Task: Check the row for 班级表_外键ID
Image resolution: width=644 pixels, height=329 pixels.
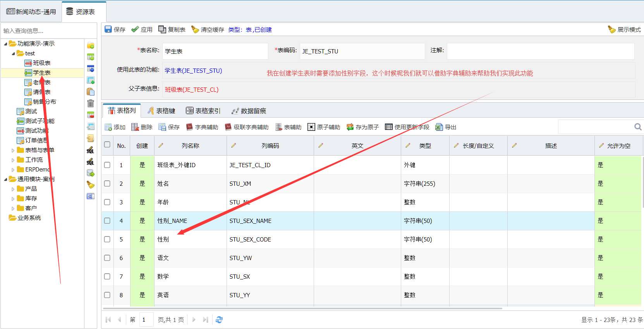Action: tap(107, 165)
